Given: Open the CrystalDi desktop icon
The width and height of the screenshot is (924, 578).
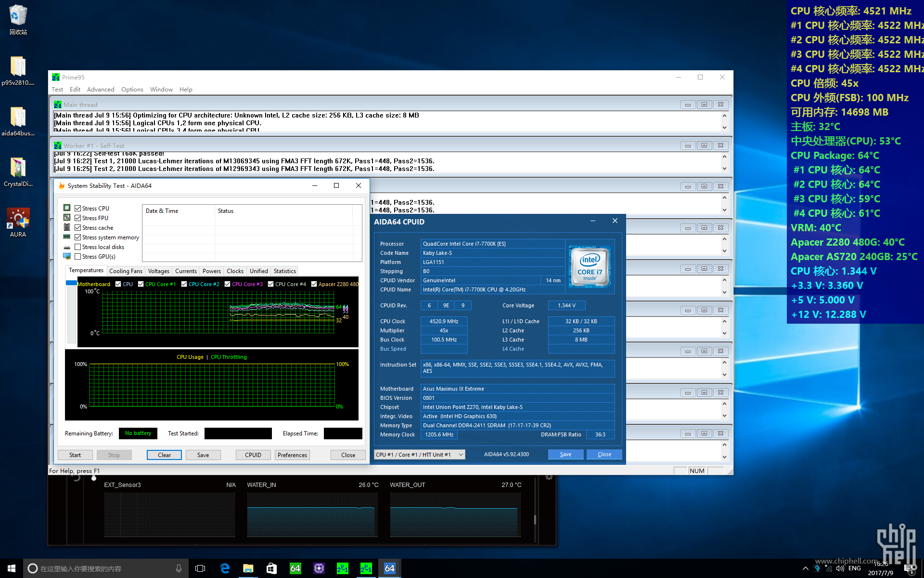Looking at the screenshot, I should [x=18, y=172].
